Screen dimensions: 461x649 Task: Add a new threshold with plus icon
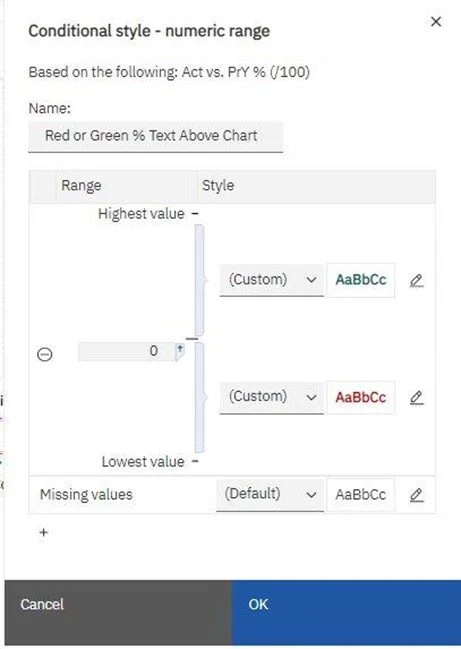click(43, 532)
